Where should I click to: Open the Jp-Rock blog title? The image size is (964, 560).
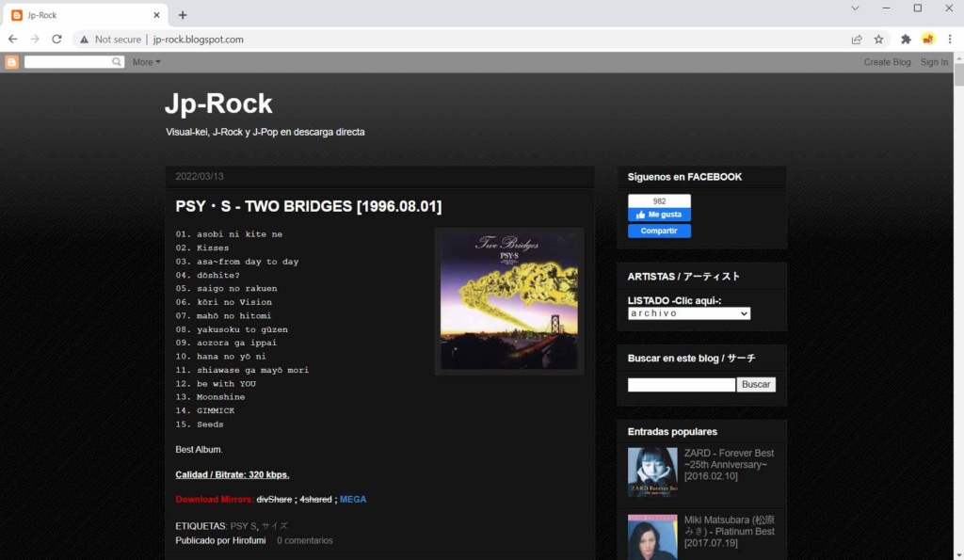(218, 104)
